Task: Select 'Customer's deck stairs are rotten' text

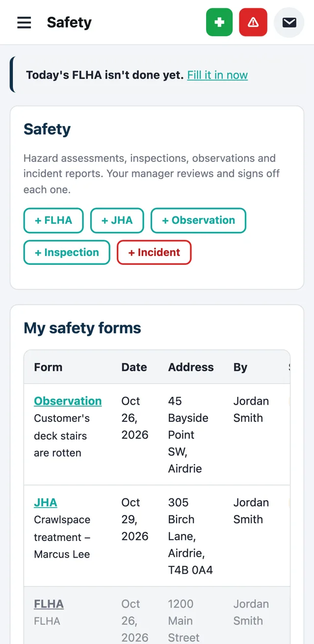Action: point(62,436)
